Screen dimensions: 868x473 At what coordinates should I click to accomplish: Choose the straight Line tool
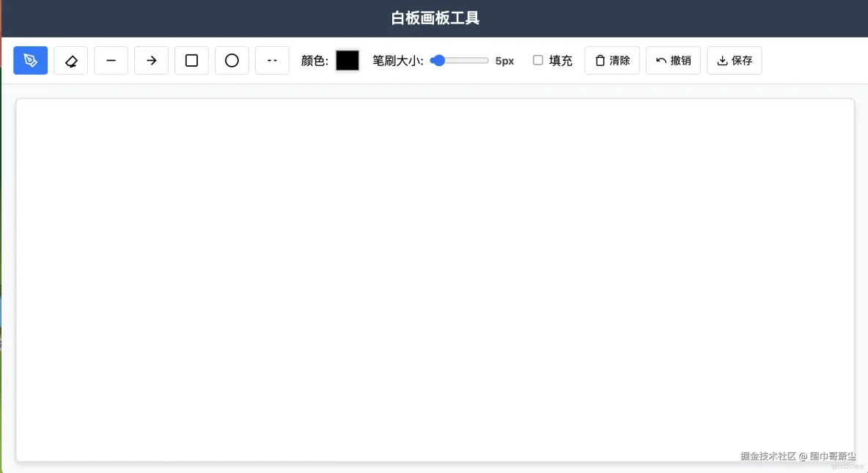tap(111, 60)
